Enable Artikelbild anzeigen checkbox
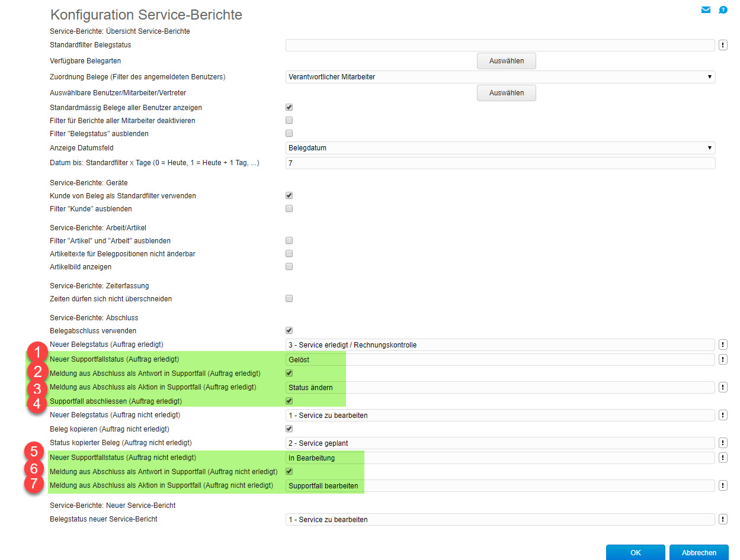740x560 pixels. (x=289, y=266)
